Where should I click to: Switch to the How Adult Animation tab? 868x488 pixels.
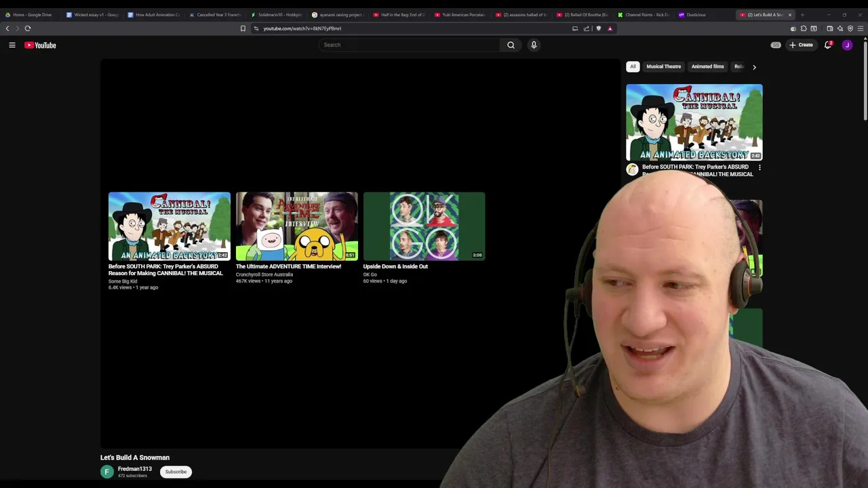(x=153, y=14)
